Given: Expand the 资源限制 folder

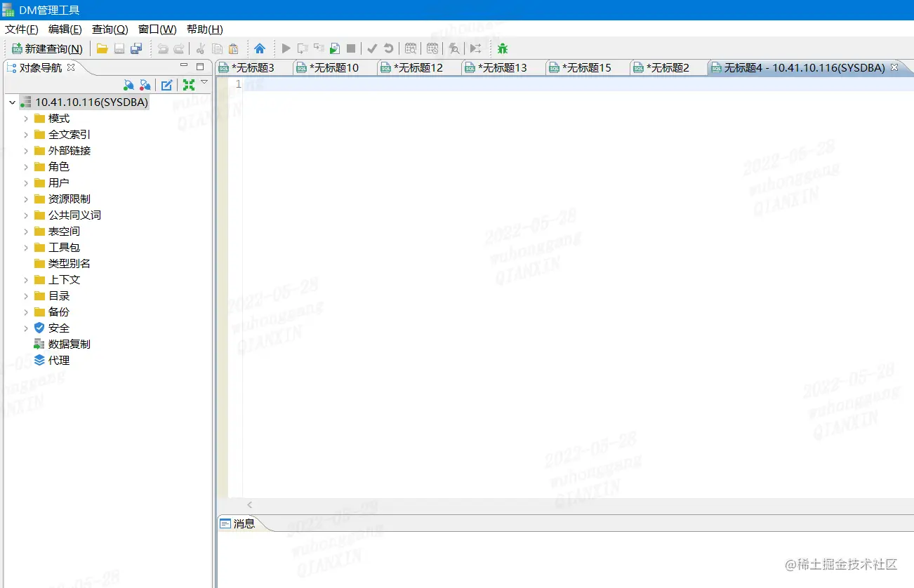Looking at the screenshot, I should pos(26,199).
